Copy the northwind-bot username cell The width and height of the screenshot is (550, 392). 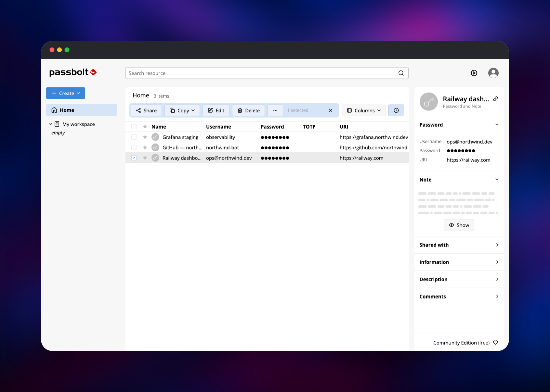pyautogui.click(x=222, y=147)
